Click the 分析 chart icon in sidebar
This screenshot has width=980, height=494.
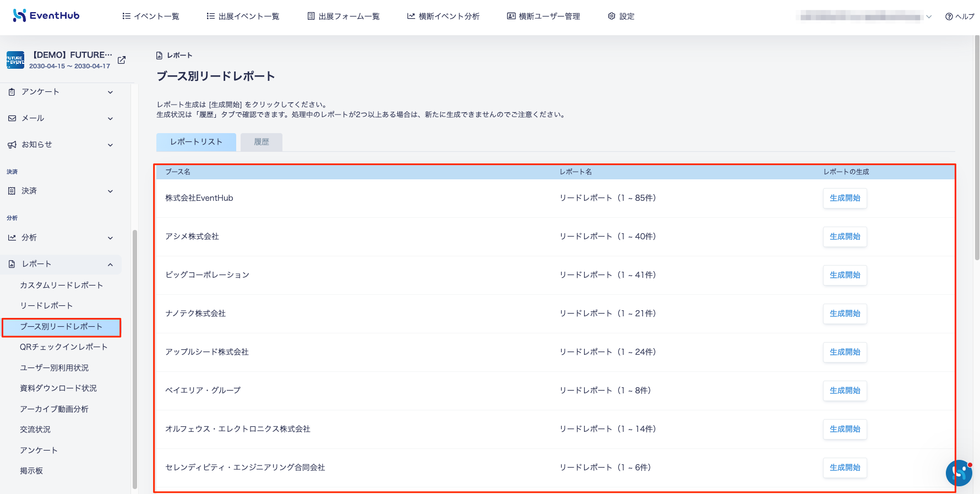[12, 238]
